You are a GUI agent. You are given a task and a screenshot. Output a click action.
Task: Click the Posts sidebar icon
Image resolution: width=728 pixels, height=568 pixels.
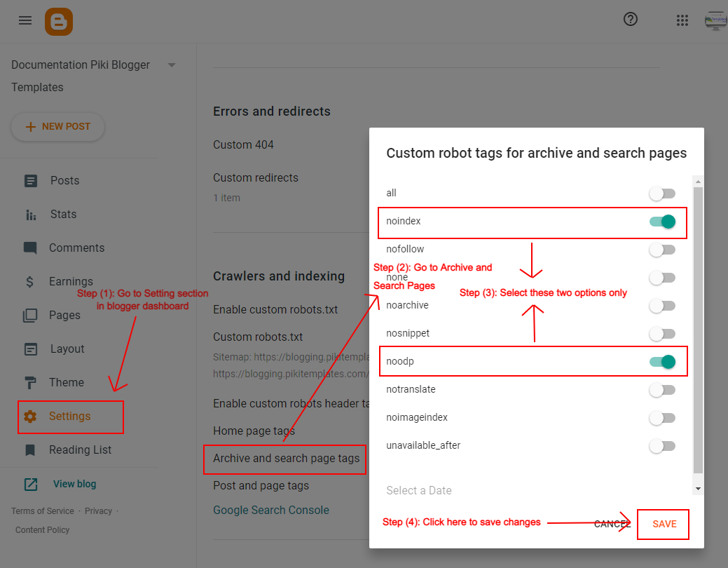point(31,181)
